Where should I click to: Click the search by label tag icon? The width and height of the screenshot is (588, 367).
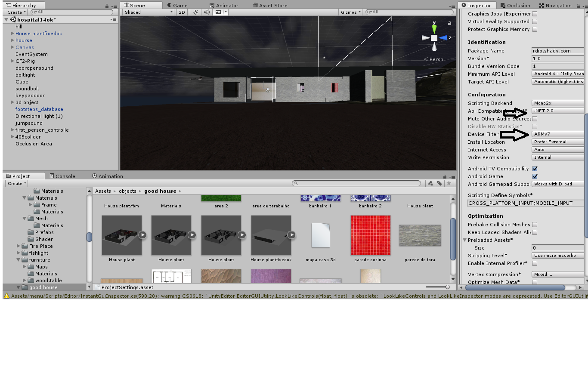pos(439,183)
